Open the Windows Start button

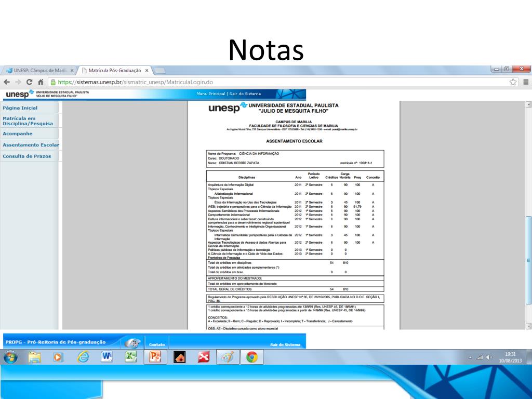tap(10, 357)
